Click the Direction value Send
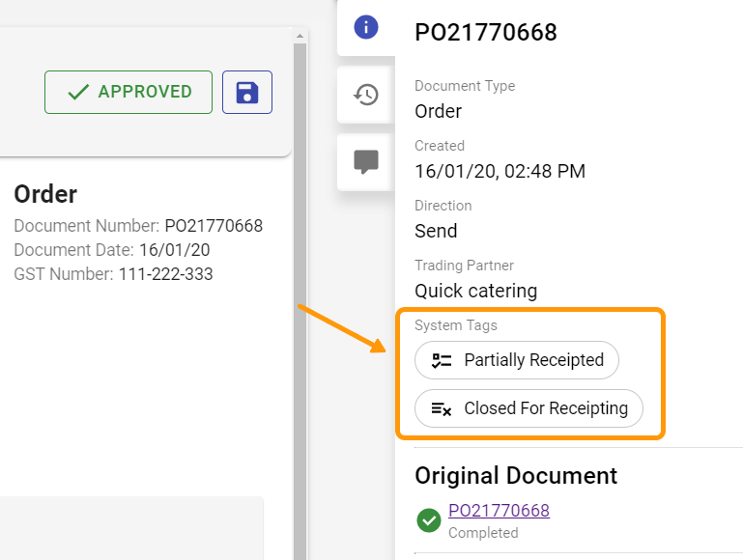Image resolution: width=743 pixels, height=560 pixels. point(436,231)
